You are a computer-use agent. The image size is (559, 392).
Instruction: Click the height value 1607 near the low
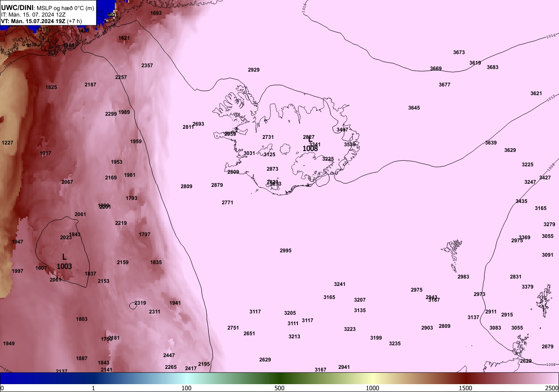[41, 268]
